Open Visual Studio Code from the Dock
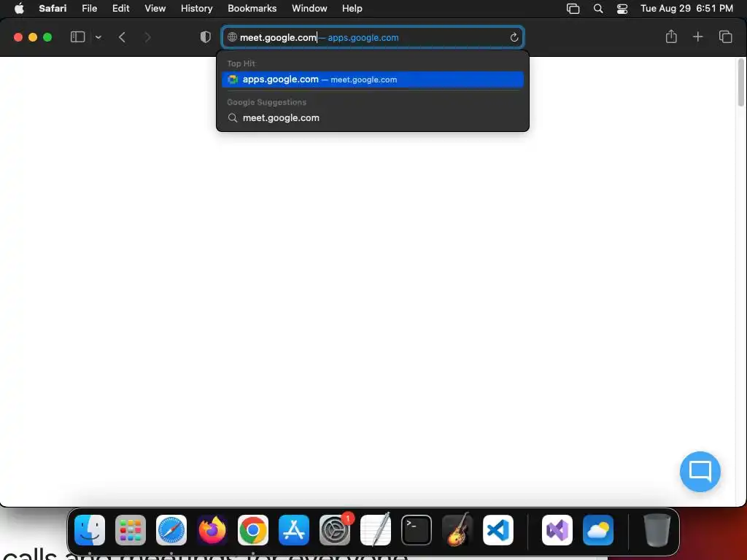 [x=498, y=530]
